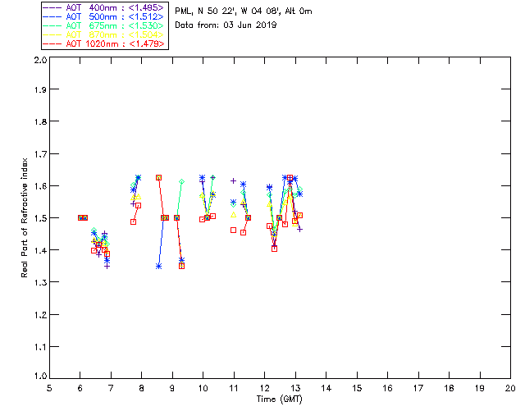Click the 2.0 tick on the y-axis
This screenshot has height=420, width=525.
(39, 61)
